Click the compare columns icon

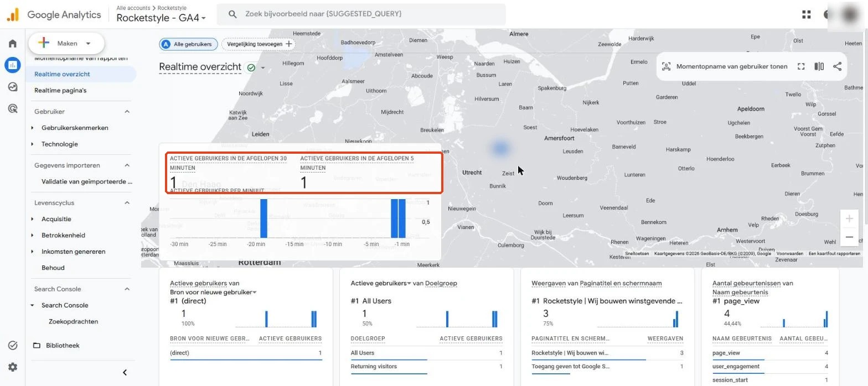(819, 66)
